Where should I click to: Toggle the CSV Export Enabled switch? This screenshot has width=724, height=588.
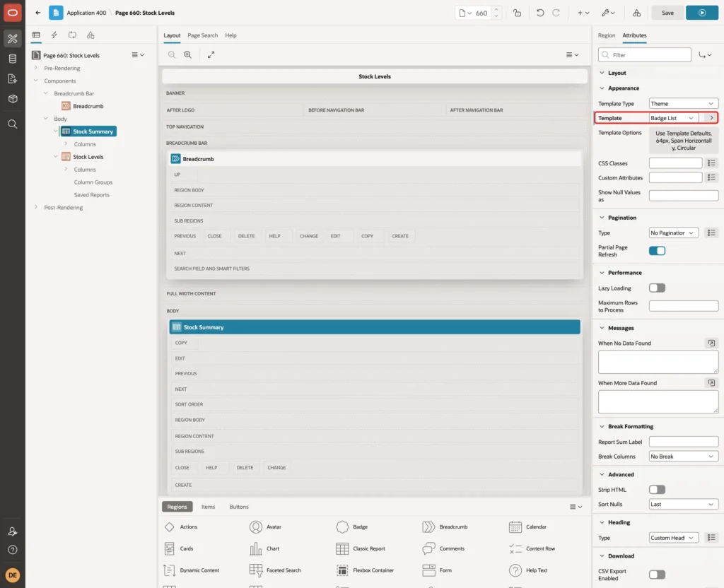(x=657, y=575)
